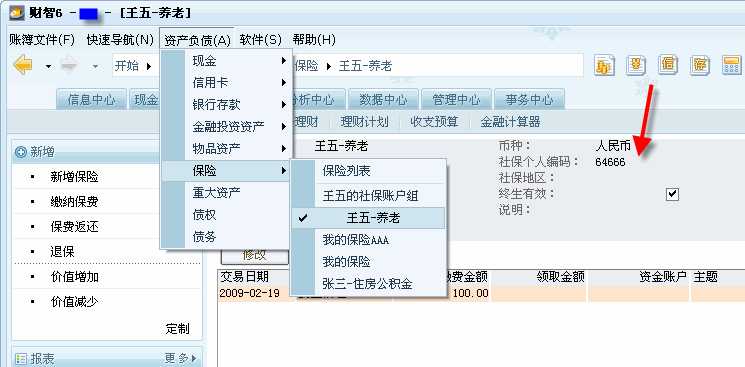Expand 更多 in the 报表 panel

(x=181, y=358)
